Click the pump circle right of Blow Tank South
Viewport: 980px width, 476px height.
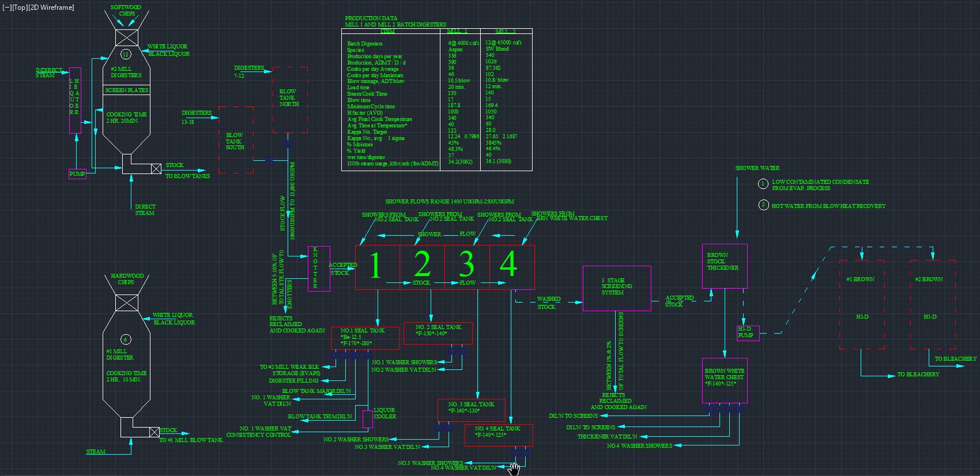[x=269, y=161]
